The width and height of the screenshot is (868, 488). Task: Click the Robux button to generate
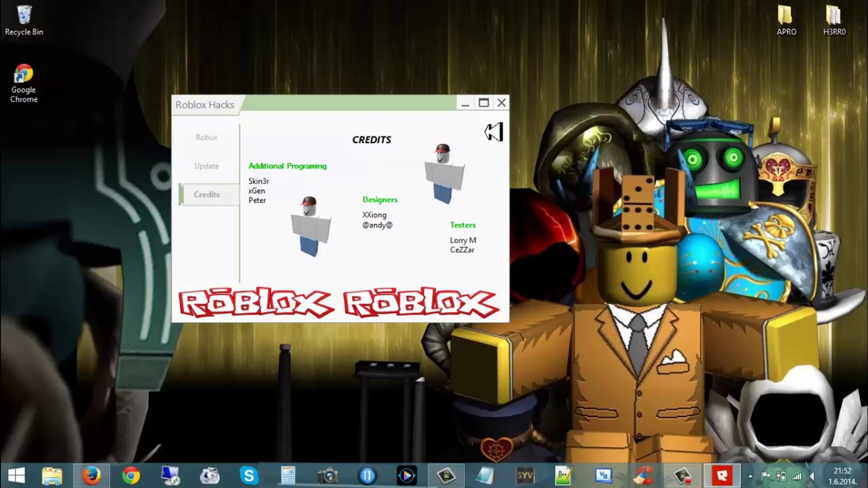pos(206,137)
